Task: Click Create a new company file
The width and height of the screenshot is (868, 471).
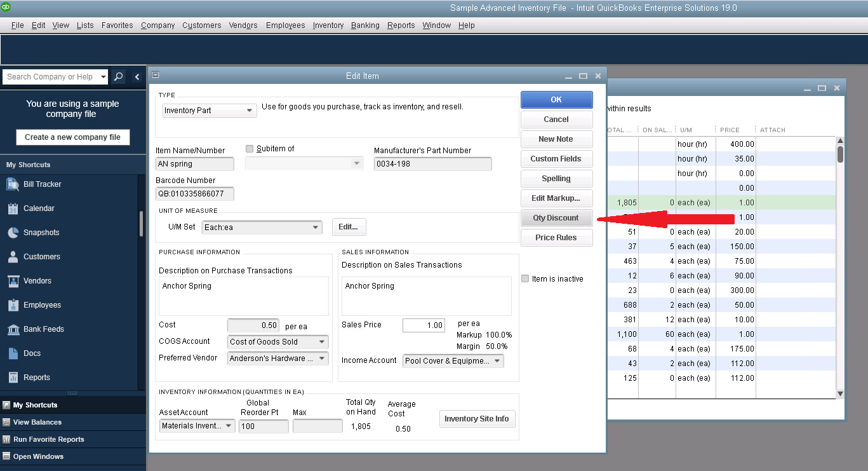Action: [x=73, y=137]
